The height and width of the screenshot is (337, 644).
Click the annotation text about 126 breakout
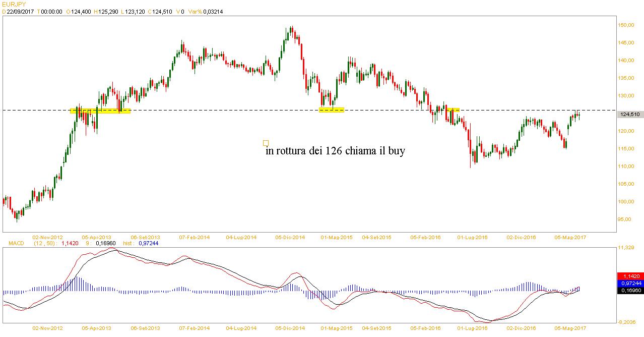click(335, 151)
